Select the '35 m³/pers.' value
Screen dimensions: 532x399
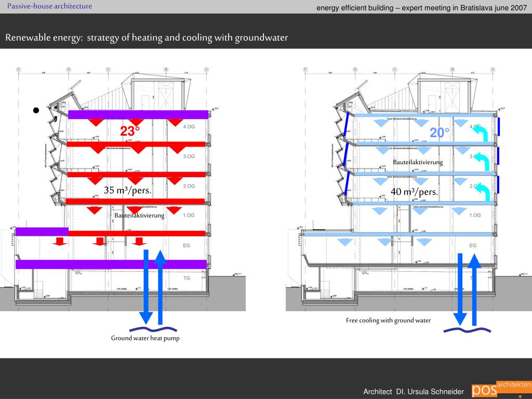click(x=127, y=190)
